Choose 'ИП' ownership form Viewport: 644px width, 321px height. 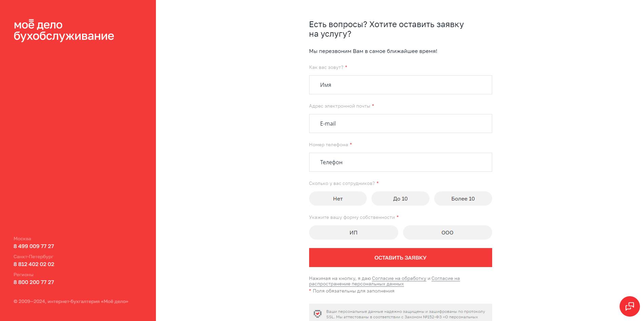[x=353, y=232]
